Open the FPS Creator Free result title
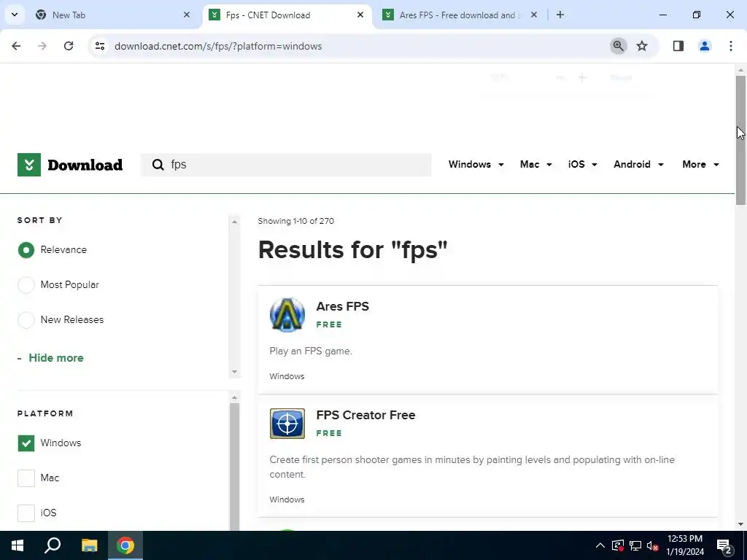747x560 pixels. pyautogui.click(x=366, y=415)
